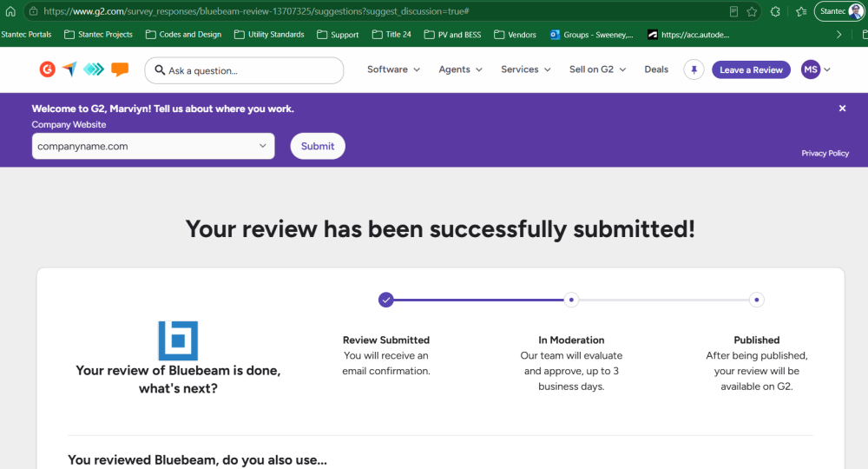Open the Stantec Portals bookmark

[26, 35]
